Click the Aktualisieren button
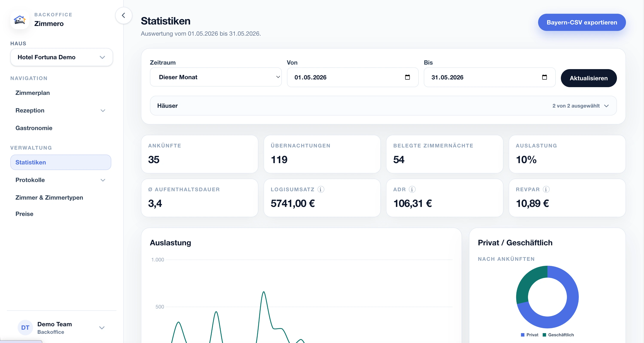The height and width of the screenshot is (343, 644). [589, 78]
